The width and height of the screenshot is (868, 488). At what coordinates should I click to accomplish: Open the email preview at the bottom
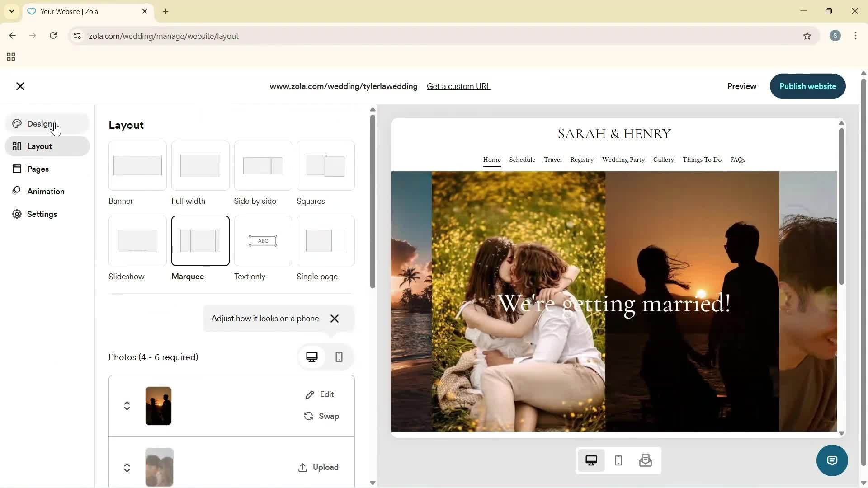(x=646, y=460)
